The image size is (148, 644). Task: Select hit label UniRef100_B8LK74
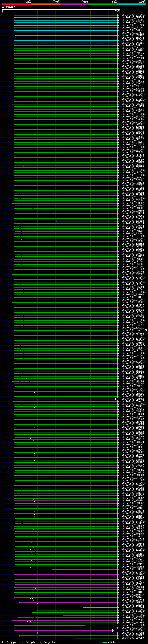click(133, 38)
